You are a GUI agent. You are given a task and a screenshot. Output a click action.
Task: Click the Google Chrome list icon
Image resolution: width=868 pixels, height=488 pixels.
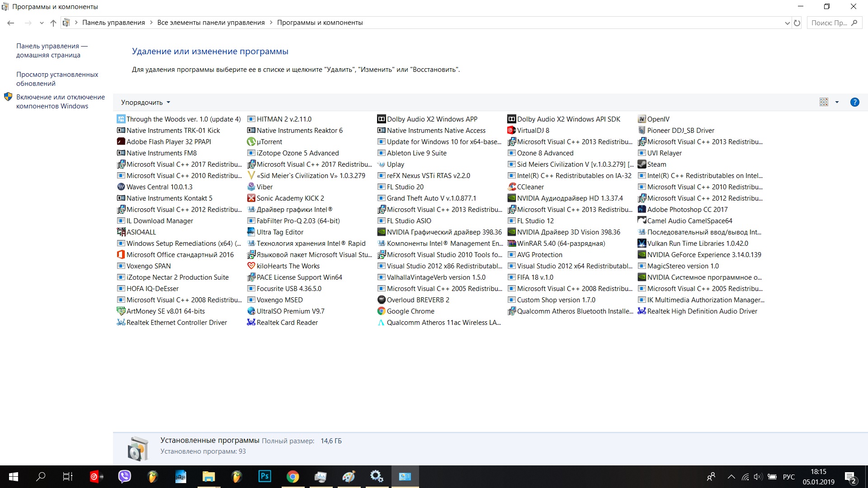point(382,311)
